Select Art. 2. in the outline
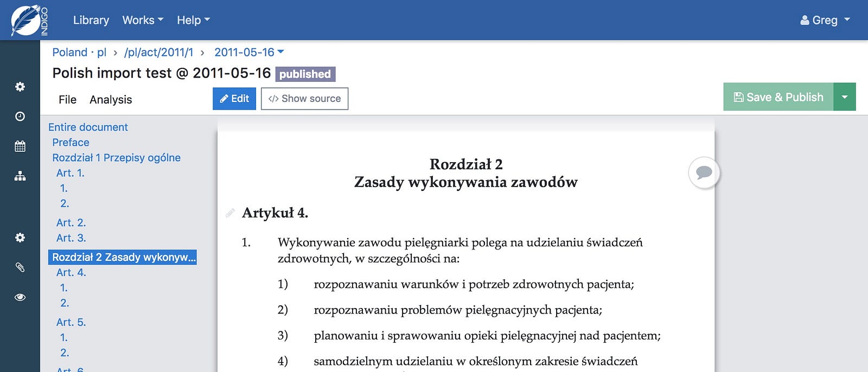This screenshot has height=372, width=868. pos(71,222)
